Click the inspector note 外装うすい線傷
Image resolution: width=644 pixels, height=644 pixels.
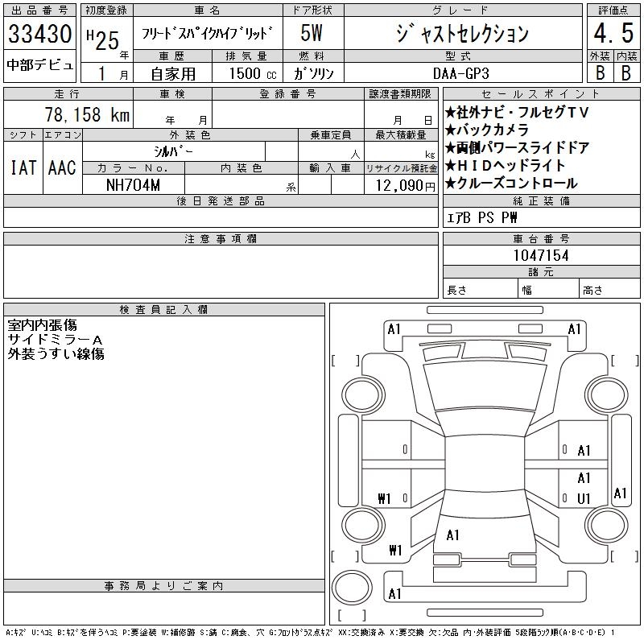(x=56, y=354)
